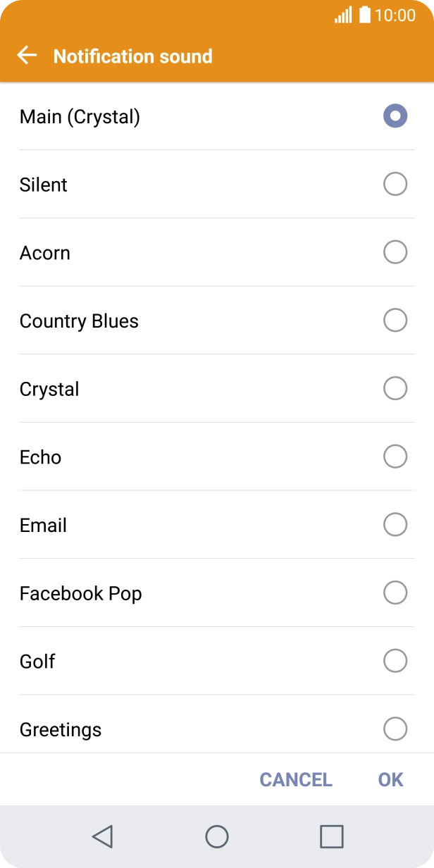
Task: Tap the Android back navigation triangle
Action: click(102, 837)
